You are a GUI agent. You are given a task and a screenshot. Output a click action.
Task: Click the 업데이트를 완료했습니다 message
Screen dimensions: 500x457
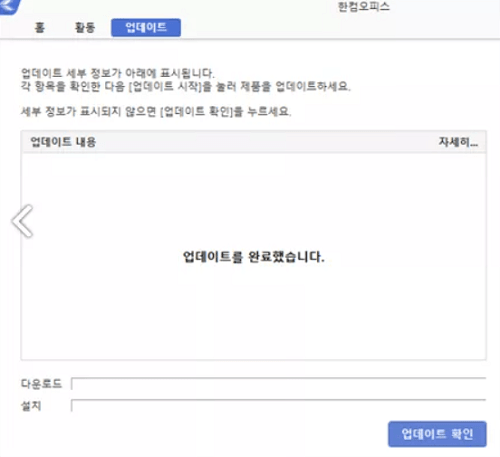pyautogui.click(x=253, y=257)
